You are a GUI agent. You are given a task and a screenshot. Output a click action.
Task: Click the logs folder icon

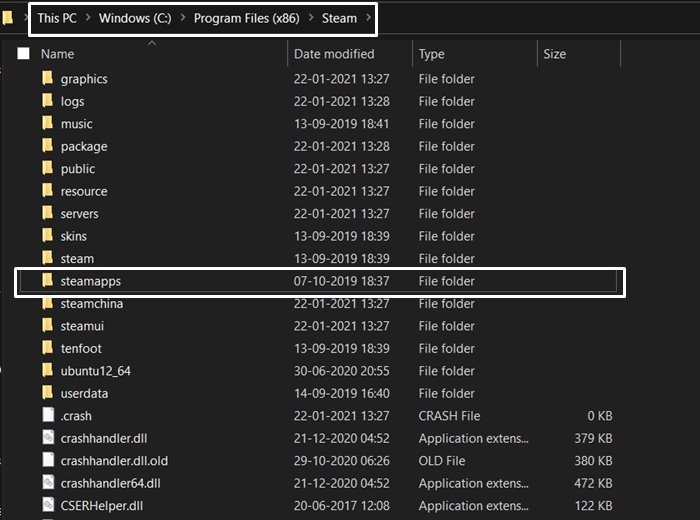coord(47,100)
